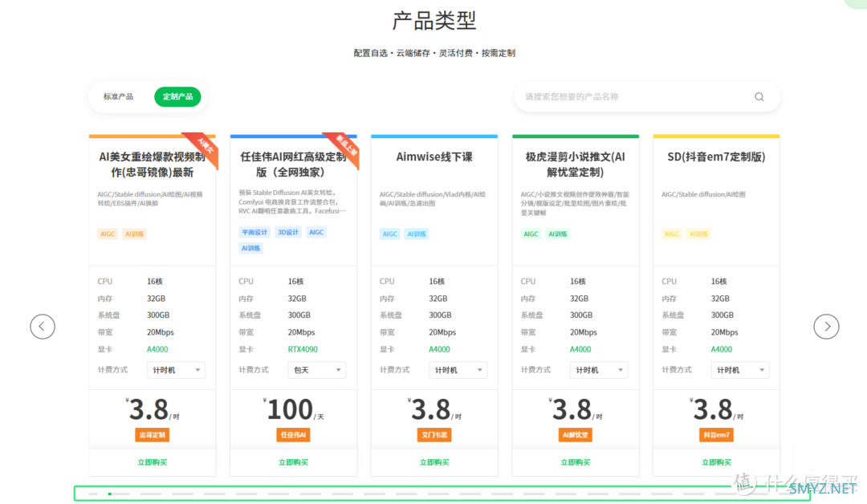Click the 平面设计 tag
This screenshot has height=504, width=867.
pos(254,232)
